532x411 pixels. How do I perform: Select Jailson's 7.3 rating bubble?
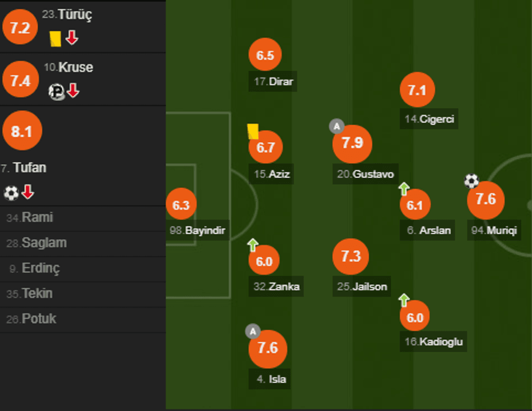point(351,256)
